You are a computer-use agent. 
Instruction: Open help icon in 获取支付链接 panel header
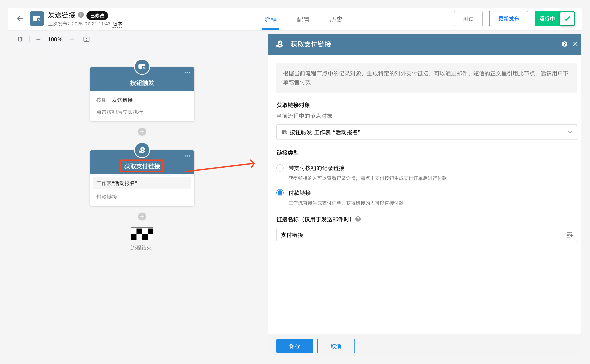tap(565, 44)
